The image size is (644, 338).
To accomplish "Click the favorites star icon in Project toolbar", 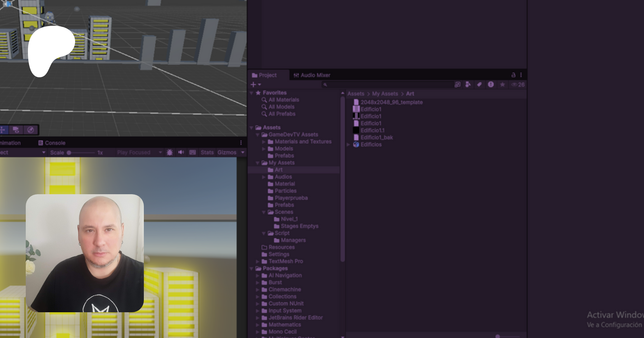I will click(502, 84).
